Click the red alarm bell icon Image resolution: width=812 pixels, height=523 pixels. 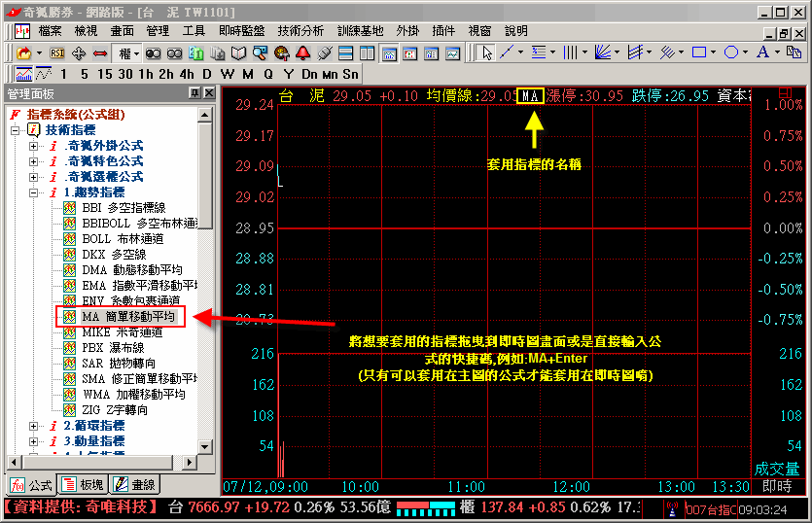point(302,52)
